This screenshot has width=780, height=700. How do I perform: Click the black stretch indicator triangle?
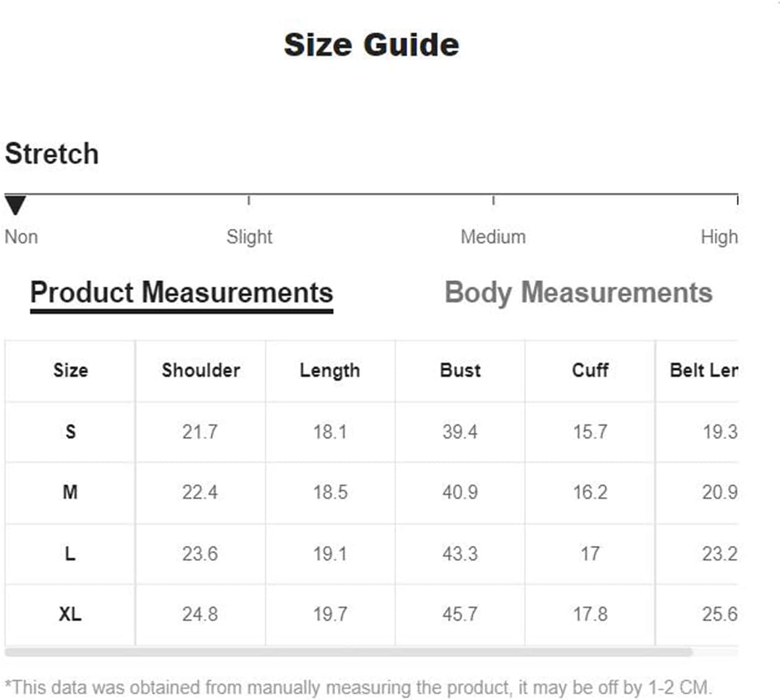(x=15, y=205)
